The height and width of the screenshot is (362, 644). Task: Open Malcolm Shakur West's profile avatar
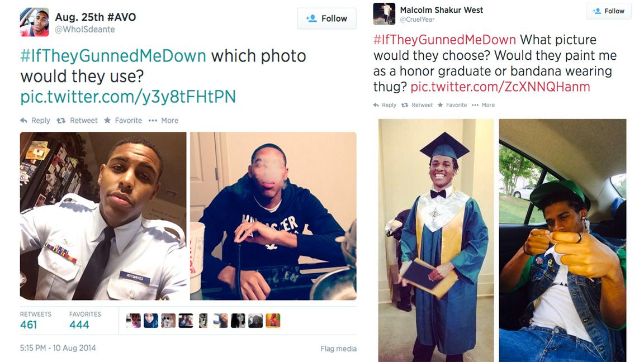[384, 13]
